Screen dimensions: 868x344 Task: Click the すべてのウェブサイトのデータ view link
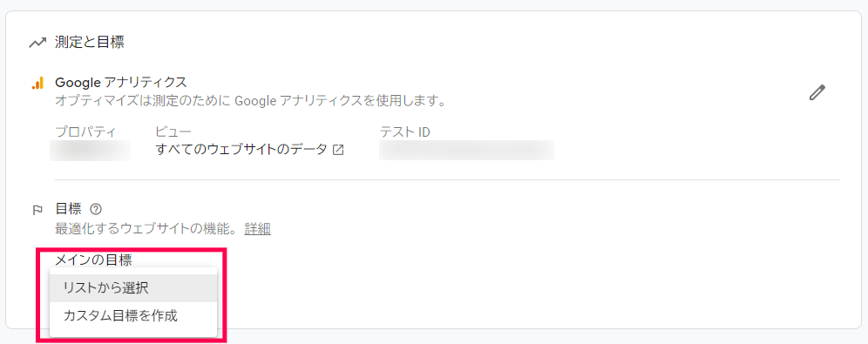(x=242, y=150)
